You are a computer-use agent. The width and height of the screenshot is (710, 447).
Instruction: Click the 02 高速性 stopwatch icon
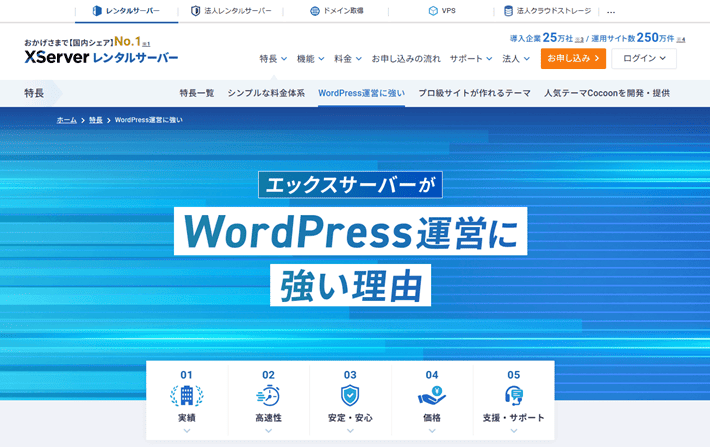coord(268,395)
